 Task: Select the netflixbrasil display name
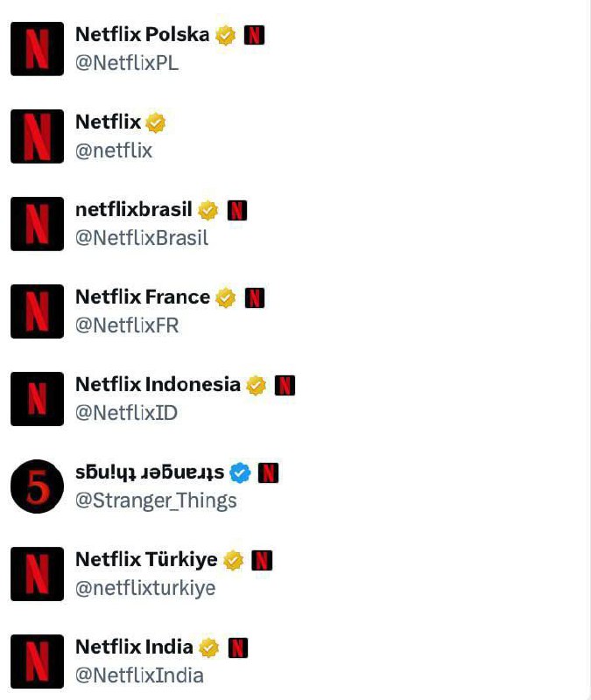[x=133, y=210]
